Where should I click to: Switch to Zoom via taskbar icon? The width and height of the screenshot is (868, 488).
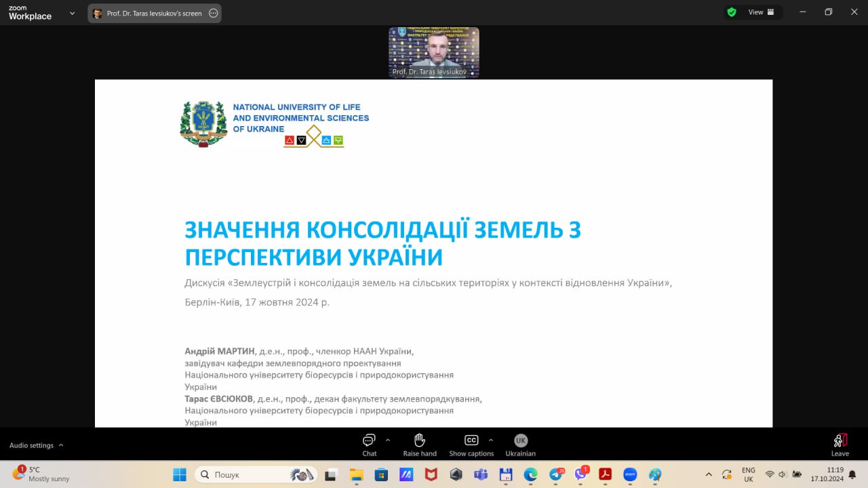tap(630, 474)
